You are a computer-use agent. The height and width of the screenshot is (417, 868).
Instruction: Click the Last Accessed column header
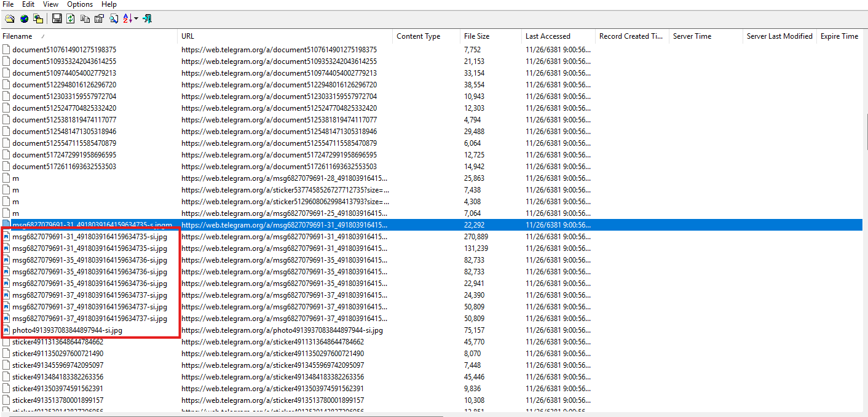pos(548,36)
